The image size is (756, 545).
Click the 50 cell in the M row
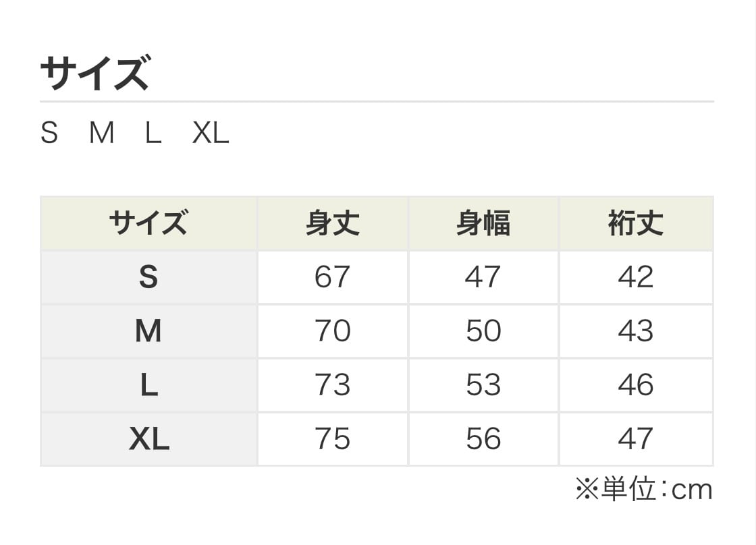click(483, 331)
